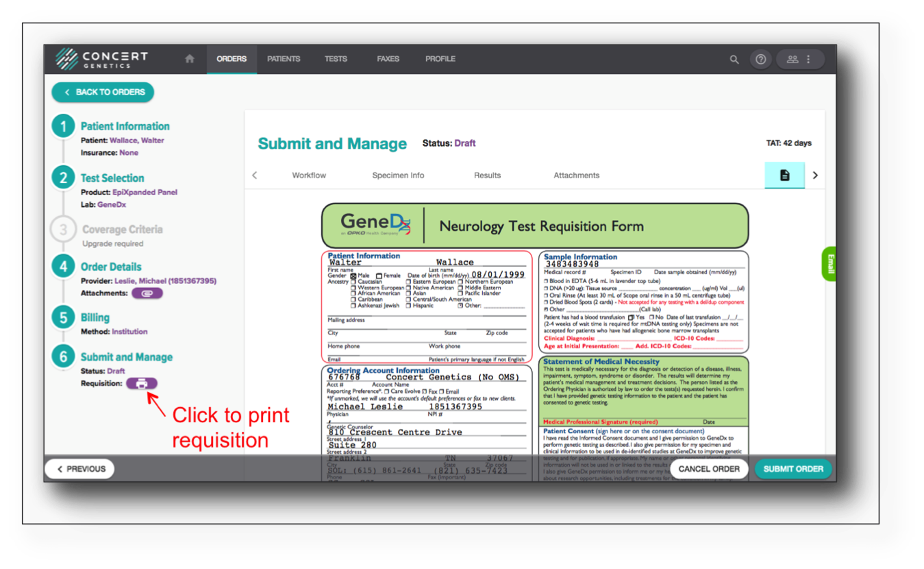
Task: Open patient link Wallace, Walter
Action: coord(137,141)
